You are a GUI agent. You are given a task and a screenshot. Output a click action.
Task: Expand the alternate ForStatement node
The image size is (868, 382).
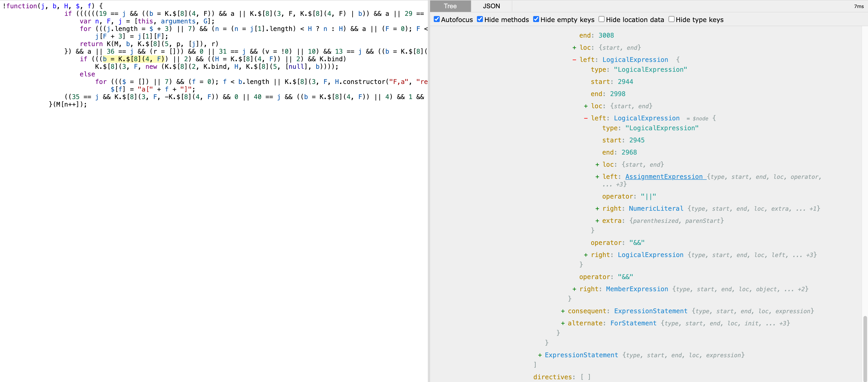click(x=563, y=324)
